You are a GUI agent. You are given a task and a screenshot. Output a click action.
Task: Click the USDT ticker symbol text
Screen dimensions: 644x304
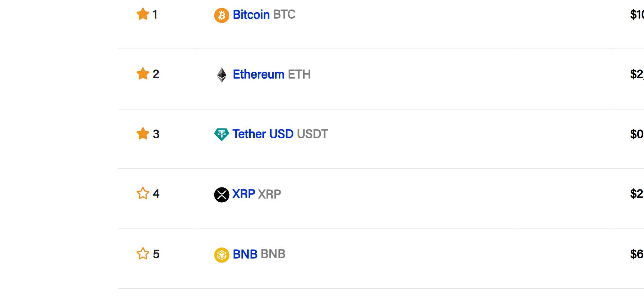(x=312, y=134)
